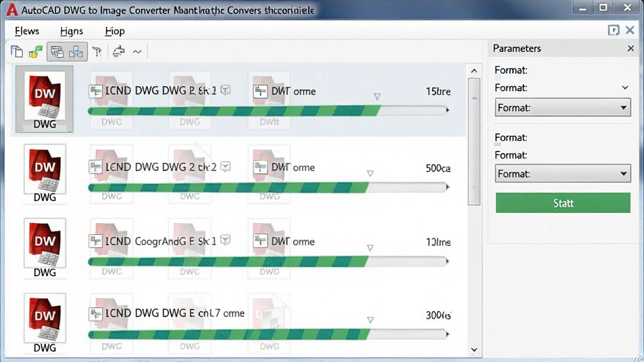Click the file list scrollbar up arrow

pos(474,70)
